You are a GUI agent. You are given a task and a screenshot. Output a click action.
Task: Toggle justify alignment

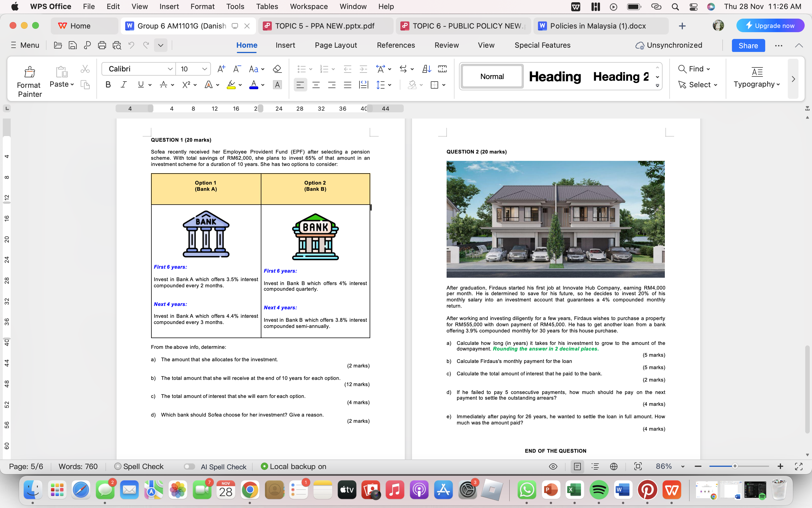[348, 85]
